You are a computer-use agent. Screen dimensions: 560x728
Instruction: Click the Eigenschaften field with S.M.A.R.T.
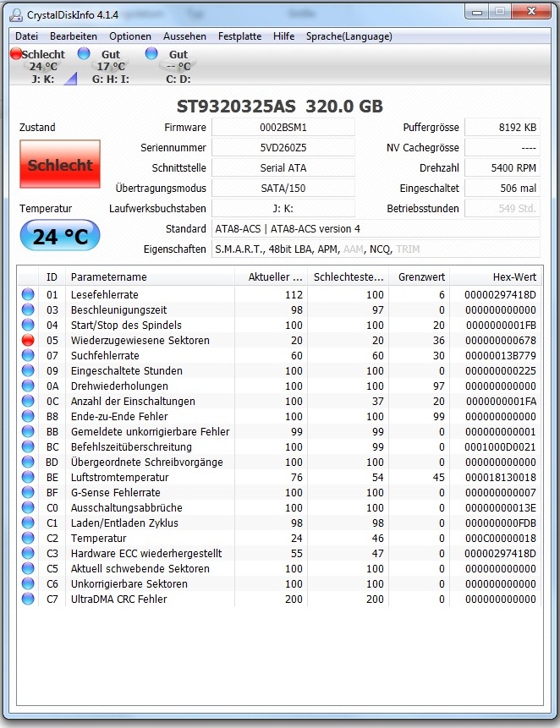(x=376, y=249)
